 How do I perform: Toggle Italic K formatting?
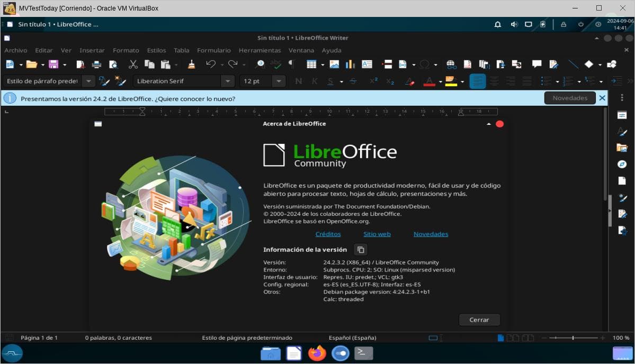point(314,81)
